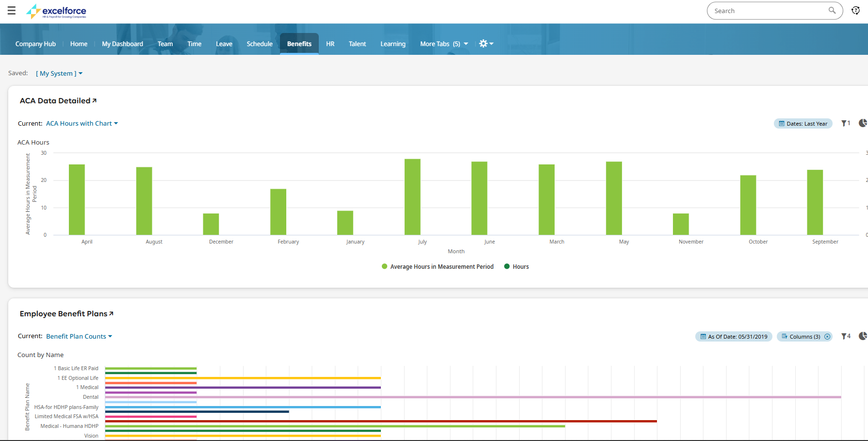The width and height of the screenshot is (868, 441).
Task: Open the Learning tab
Action: (x=393, y=44)
